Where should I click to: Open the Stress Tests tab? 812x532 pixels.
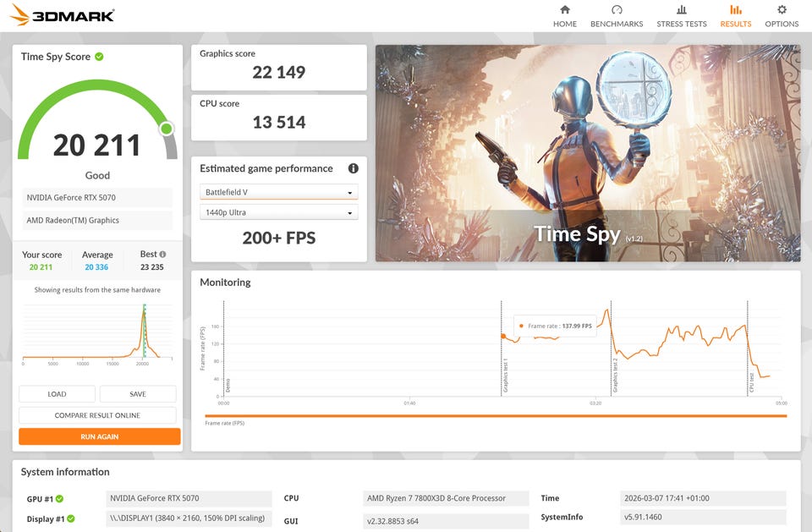[682, 16]
